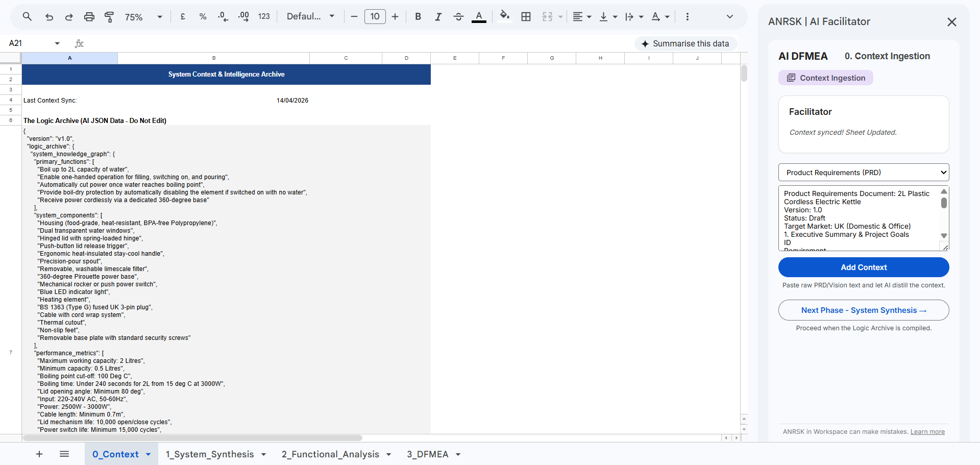The width and height of the screenshot is (980, 465).
Task: Click the increase decimal places icon
Action: (243, 16)
